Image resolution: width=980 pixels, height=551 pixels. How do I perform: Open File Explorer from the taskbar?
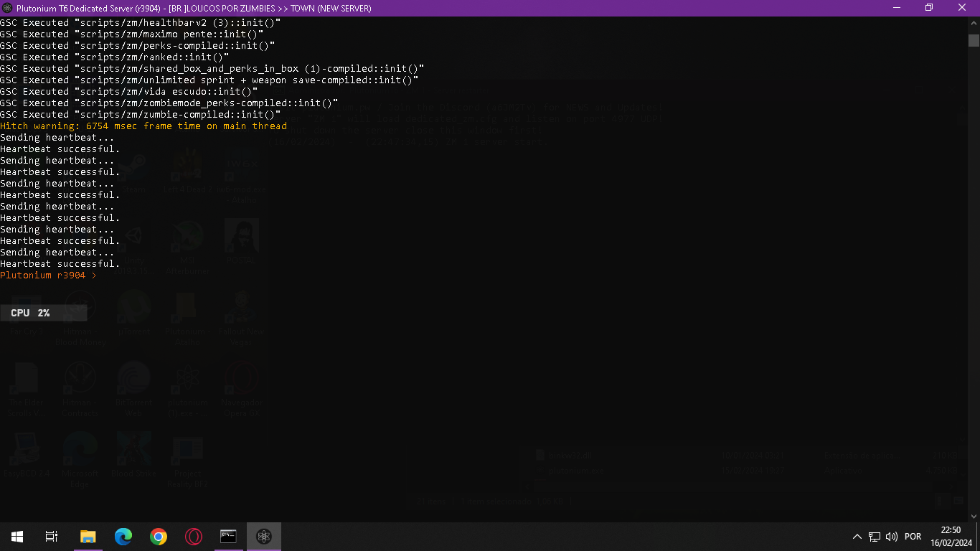88,537
